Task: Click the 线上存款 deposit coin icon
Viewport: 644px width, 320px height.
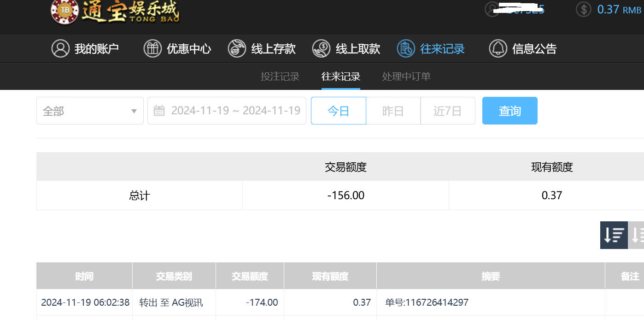Action: (237, 48)
